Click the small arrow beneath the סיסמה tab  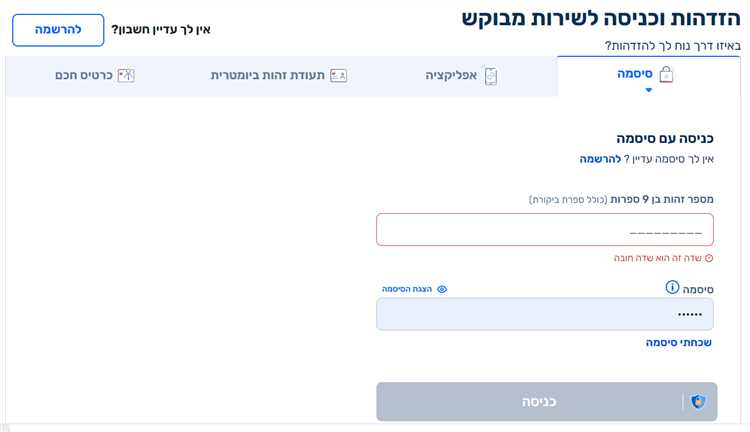(648, 90)
